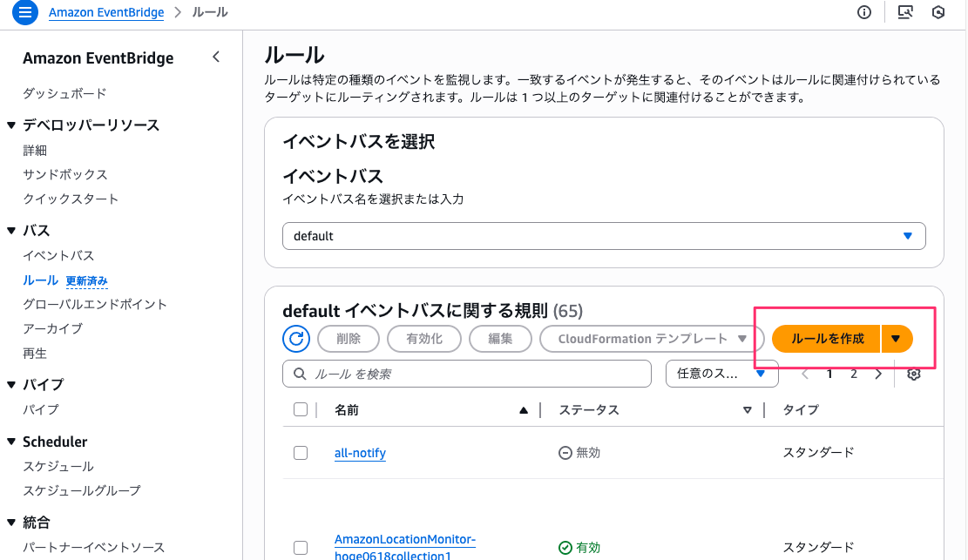The height and width of the screenshot is (560, 968).
Task: Go to page 2 of the rules list
Action: (x=852, y=374)
